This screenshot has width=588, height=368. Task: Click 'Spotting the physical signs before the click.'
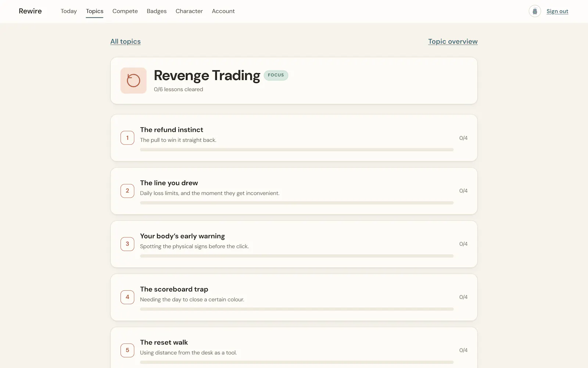click(194, 247)
